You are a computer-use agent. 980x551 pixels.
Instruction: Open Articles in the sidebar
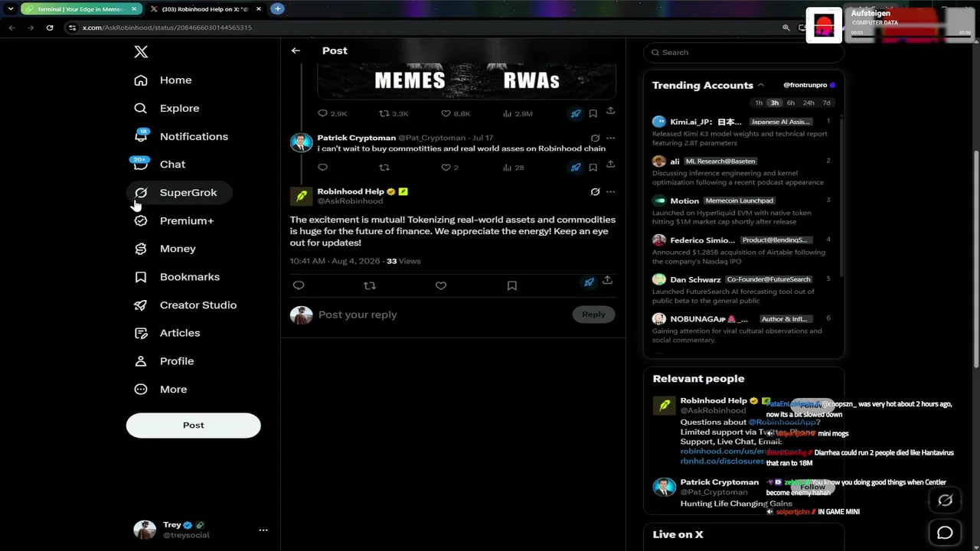click(167, 333)
